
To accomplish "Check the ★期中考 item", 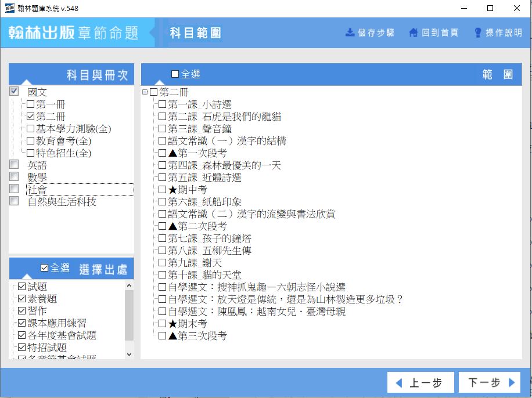I will coord(163,190).
